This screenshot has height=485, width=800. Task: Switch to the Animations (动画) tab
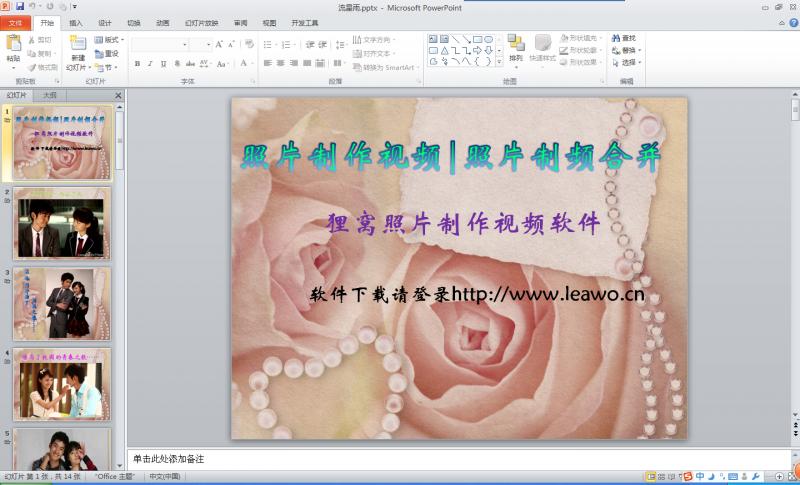pyautogui.click(x=163, y=23)
